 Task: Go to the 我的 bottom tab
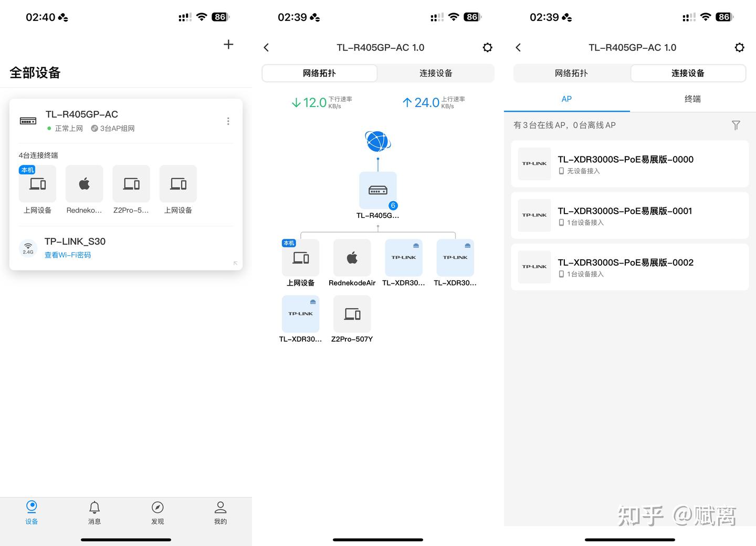(220, 513)
